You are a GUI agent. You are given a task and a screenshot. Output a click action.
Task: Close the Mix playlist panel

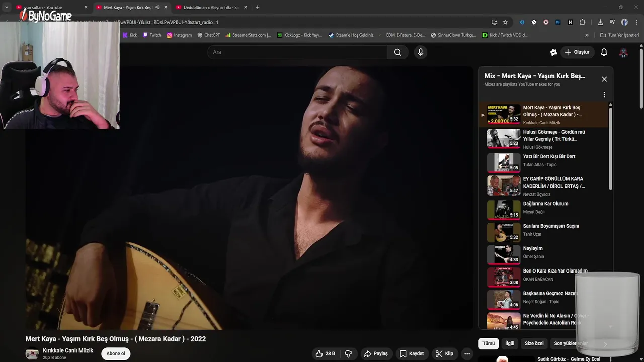[604, 79]
